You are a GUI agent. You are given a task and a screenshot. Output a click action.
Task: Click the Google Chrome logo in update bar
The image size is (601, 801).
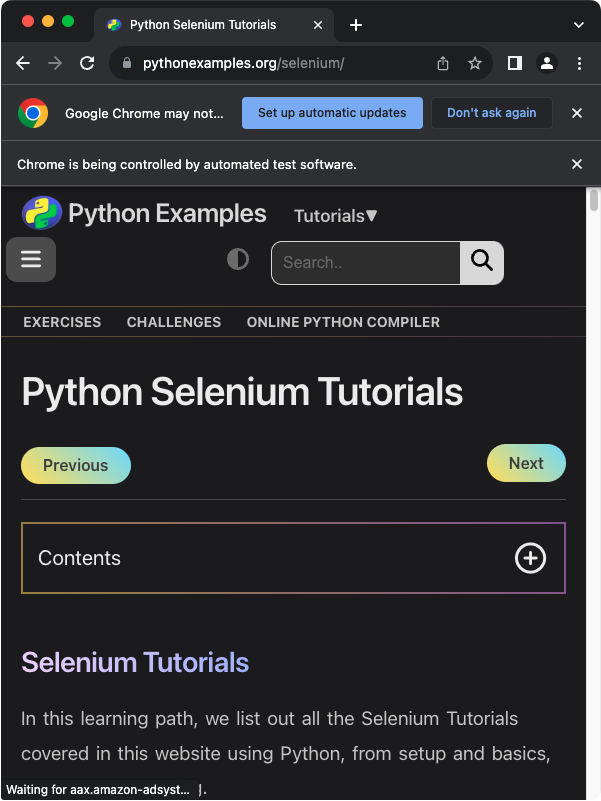click(33, 113)
